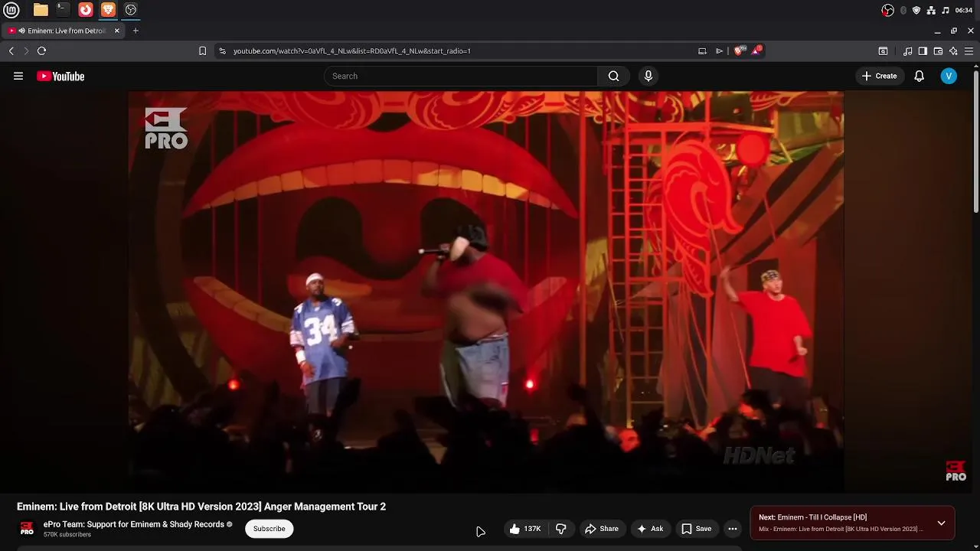
Task: Open ePro Team channel avatar
Action: tap(27, 529)
